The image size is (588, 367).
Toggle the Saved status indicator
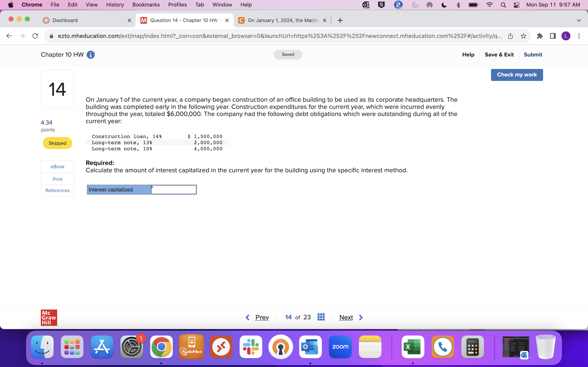point(287,54)
